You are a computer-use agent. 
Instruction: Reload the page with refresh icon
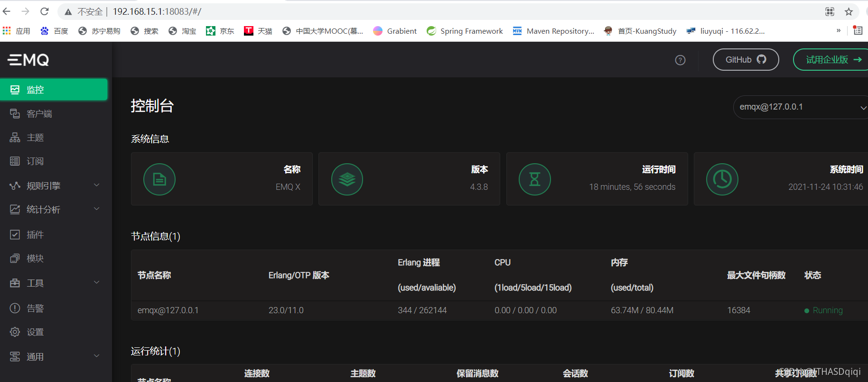click(45, 11)
